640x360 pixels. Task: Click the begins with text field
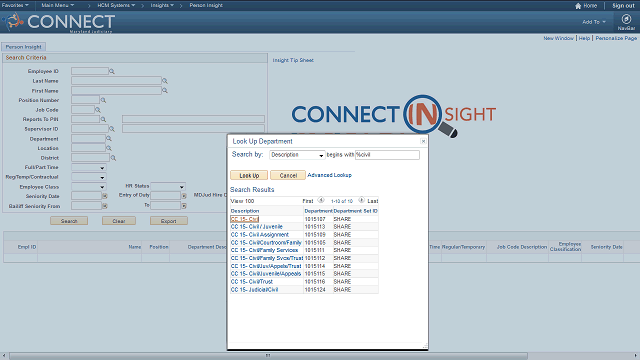[x=387, y=155]
